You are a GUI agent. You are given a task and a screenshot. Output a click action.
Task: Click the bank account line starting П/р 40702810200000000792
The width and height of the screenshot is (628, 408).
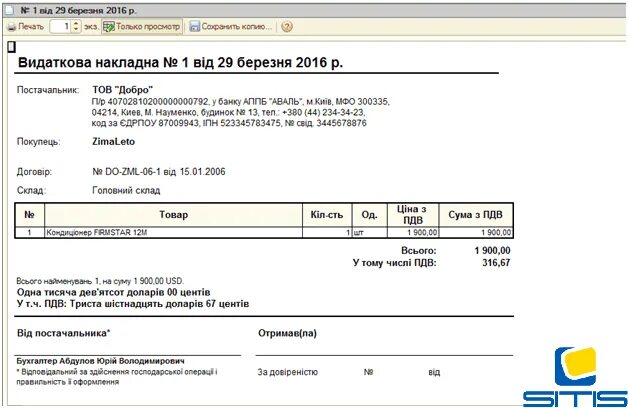240,102
